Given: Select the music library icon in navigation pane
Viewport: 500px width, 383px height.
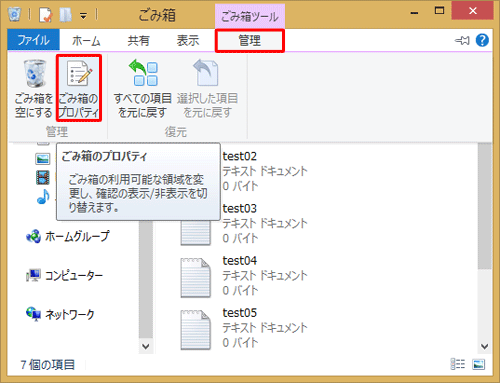Looking at the screenshot, I should tap(43, 197).
